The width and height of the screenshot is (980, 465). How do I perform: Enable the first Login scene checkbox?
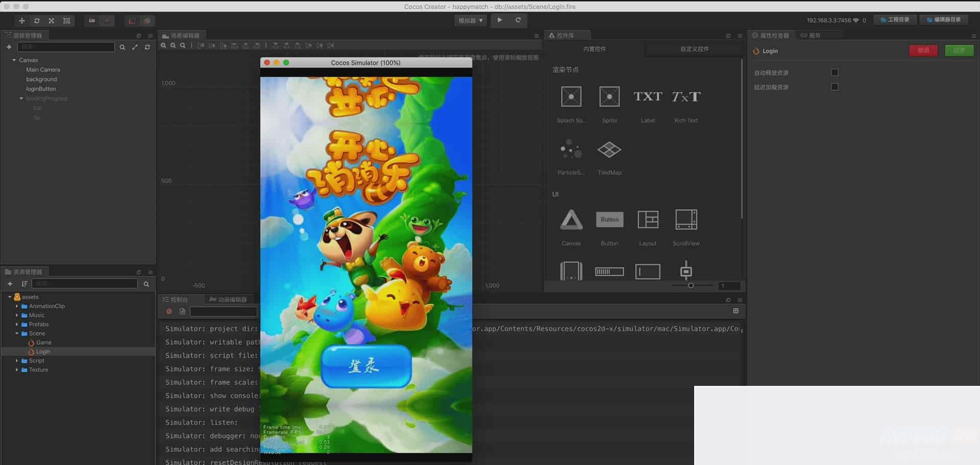pyautogui.click(x=835, y=72)
